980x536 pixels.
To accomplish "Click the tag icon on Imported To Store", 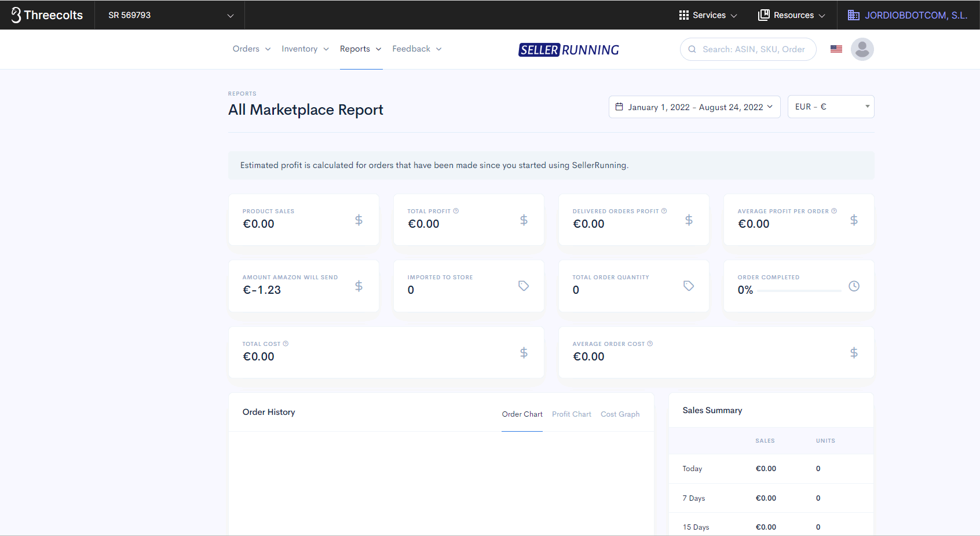I will 524,286.
